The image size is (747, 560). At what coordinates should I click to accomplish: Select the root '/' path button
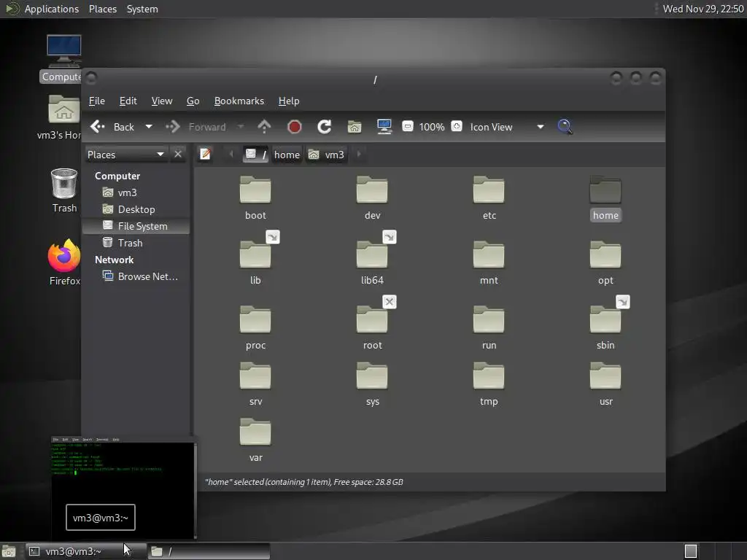(x=255, y=155)
